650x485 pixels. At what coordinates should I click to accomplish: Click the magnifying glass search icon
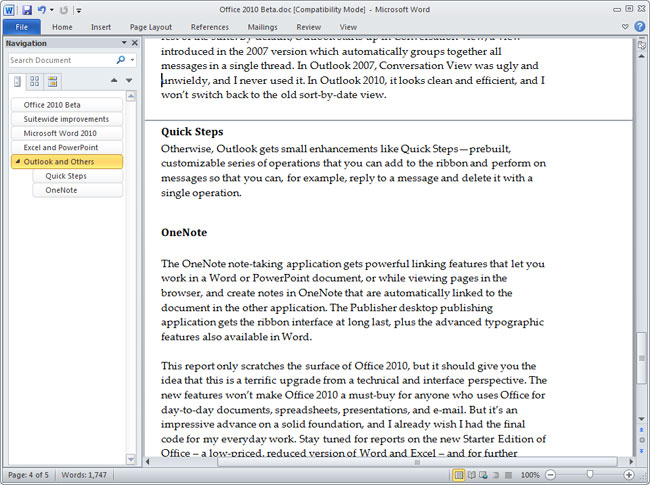[121, 60]
